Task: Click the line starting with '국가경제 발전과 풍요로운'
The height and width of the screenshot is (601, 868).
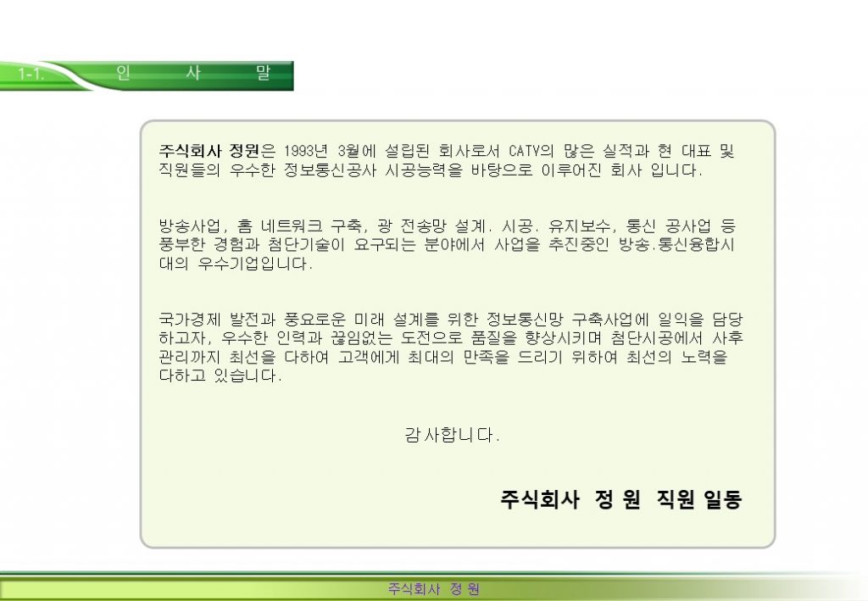Action: pos(451,320)
